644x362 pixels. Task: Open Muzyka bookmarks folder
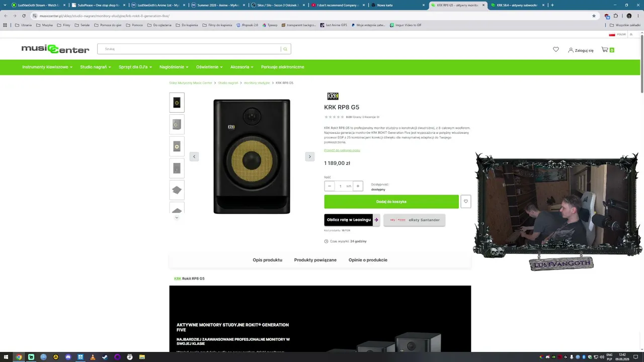coord(44,25)
